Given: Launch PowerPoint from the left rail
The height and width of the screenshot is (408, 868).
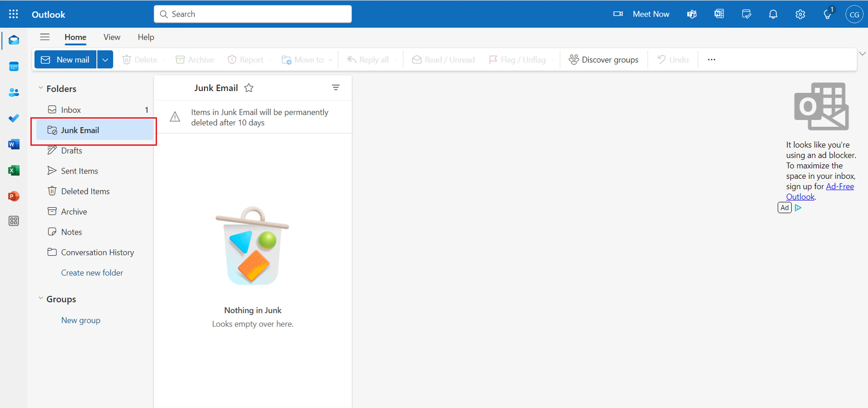Looking at the screenshot, I should [x=14, y=196].
